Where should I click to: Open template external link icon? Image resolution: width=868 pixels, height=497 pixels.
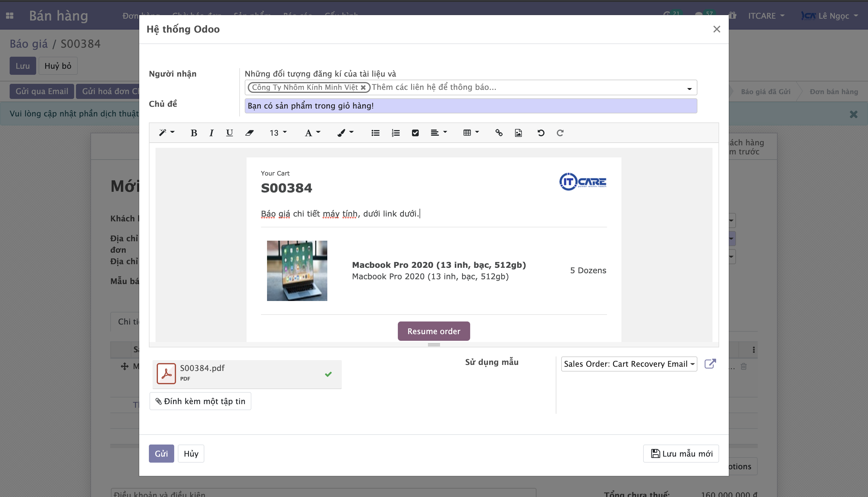pos(710,363)
